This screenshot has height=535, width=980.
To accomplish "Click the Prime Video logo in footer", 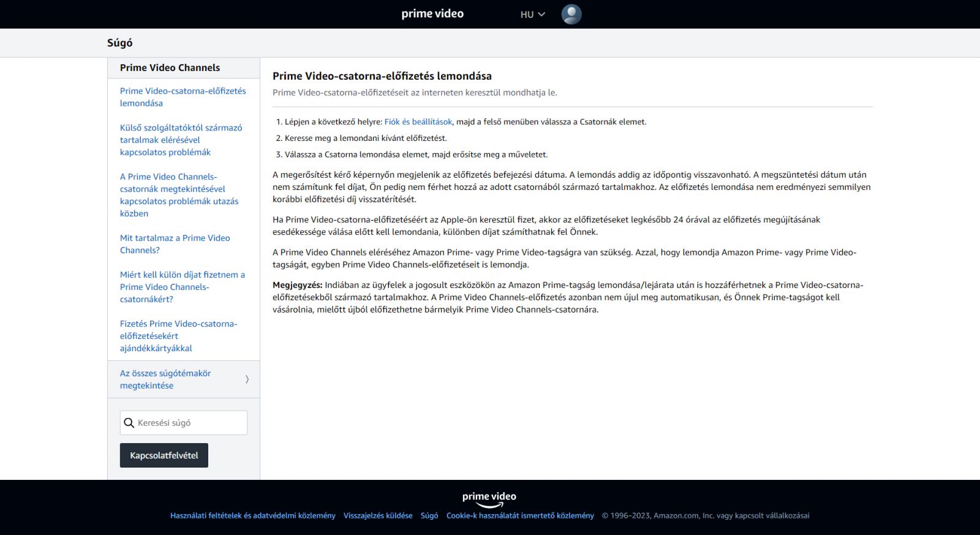I will 489,499.
